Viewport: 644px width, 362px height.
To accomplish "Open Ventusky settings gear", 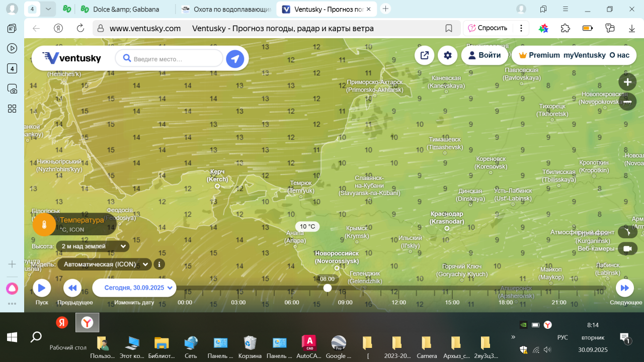I will click(x=447, y=55).
